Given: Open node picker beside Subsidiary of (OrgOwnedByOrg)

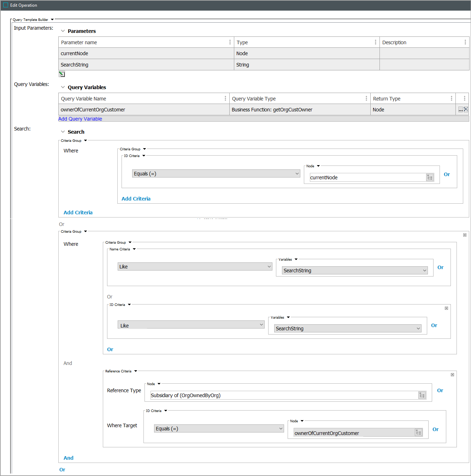Looking at the screenshot, I should tap(422, 395).
